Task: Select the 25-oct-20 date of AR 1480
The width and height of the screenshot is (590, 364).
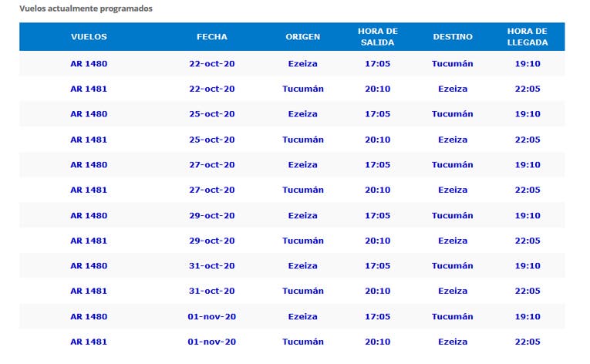Action: pyautogui.click(x=212, y=114)
